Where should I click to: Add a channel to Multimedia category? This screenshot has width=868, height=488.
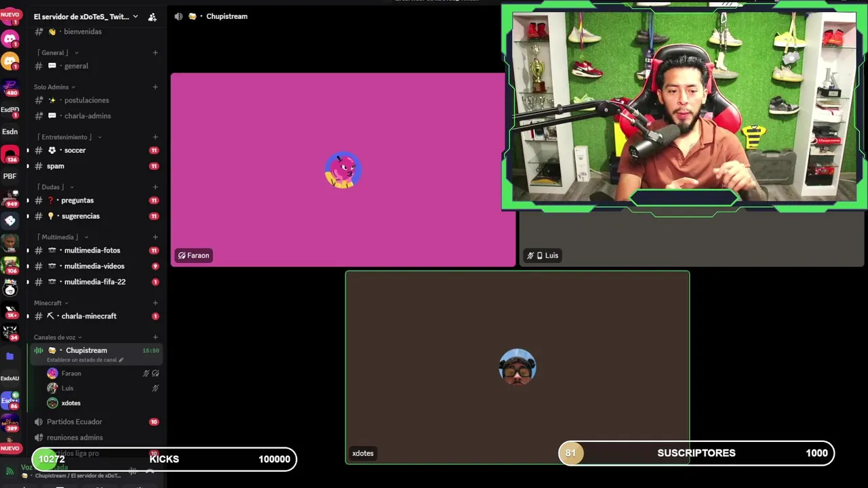point(155,237)
